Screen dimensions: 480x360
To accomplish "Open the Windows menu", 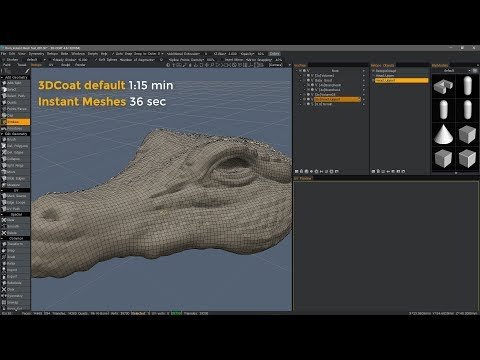I will (x=78, y=54).
